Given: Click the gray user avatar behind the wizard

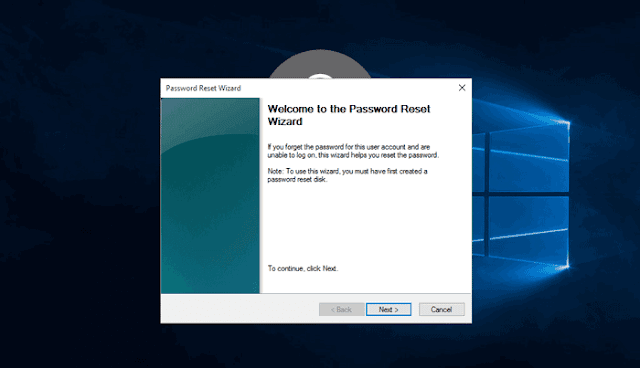Looking at the screenshot, I should [320, 64].
